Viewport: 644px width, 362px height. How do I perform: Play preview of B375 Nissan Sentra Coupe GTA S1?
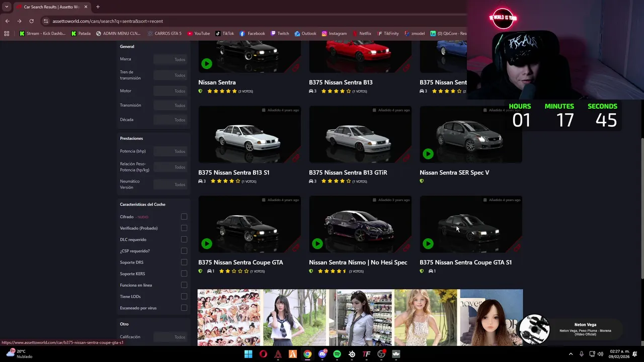pos(428,244)
